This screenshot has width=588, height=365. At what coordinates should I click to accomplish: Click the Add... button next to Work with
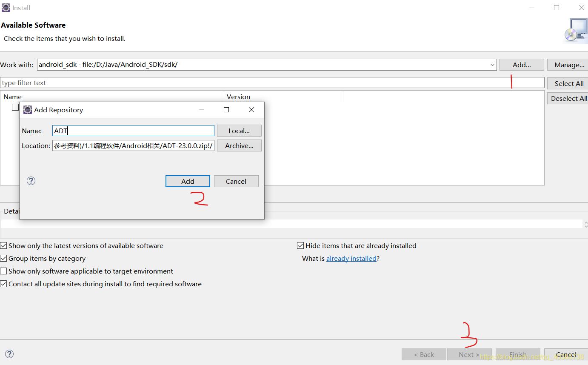coord(522,65)
